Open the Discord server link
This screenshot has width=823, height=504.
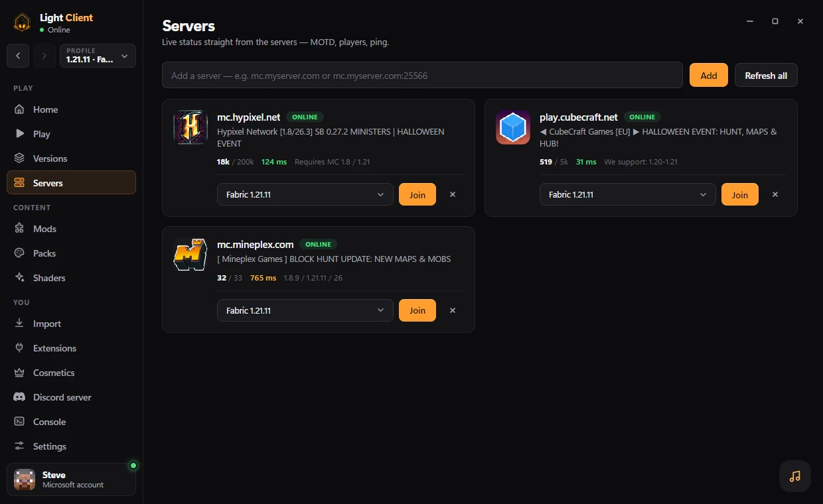pyautogui.click(x=71, y=397)
